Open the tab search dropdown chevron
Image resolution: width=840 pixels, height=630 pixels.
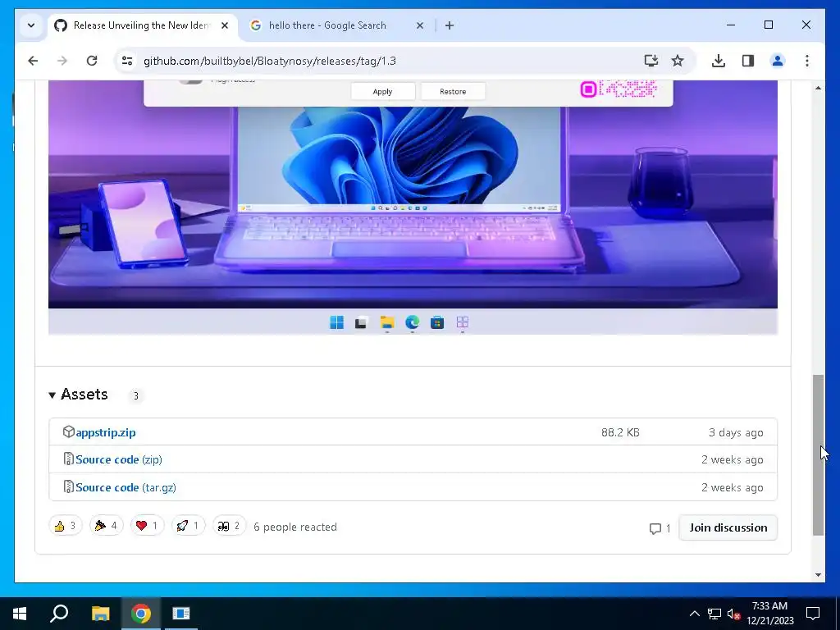pyautogui.click(x=31, y=25)
